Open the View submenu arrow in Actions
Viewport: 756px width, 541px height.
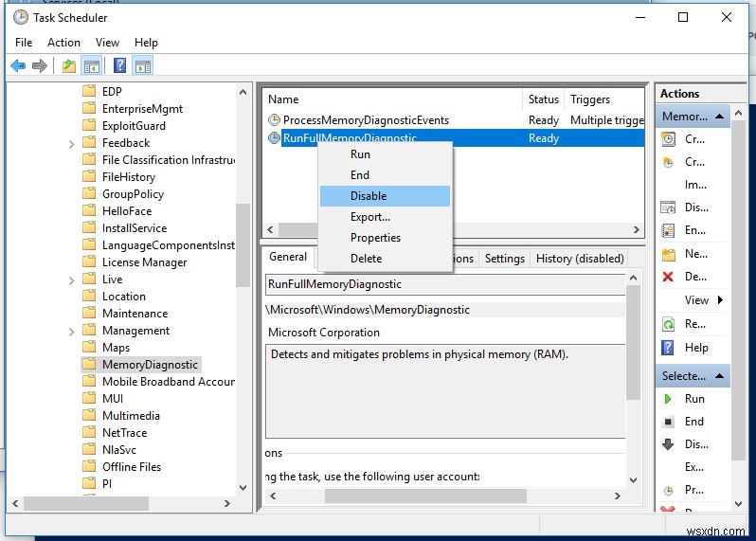pyautogui.click(x=720, y=299)
